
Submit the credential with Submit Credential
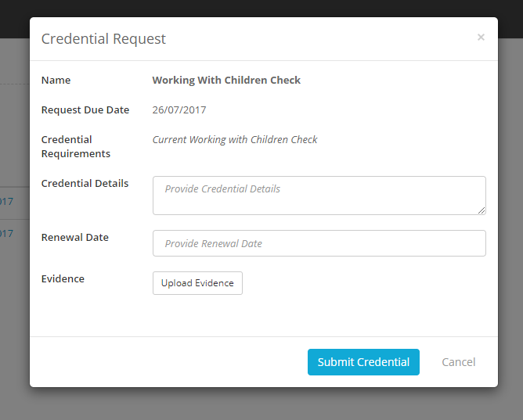[x=363, y=362]
